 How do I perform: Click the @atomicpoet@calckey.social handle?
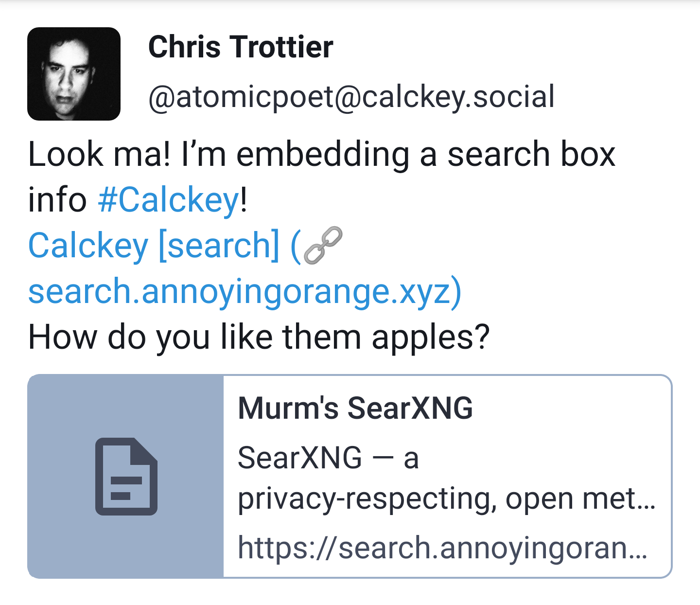tap(351, 97)
